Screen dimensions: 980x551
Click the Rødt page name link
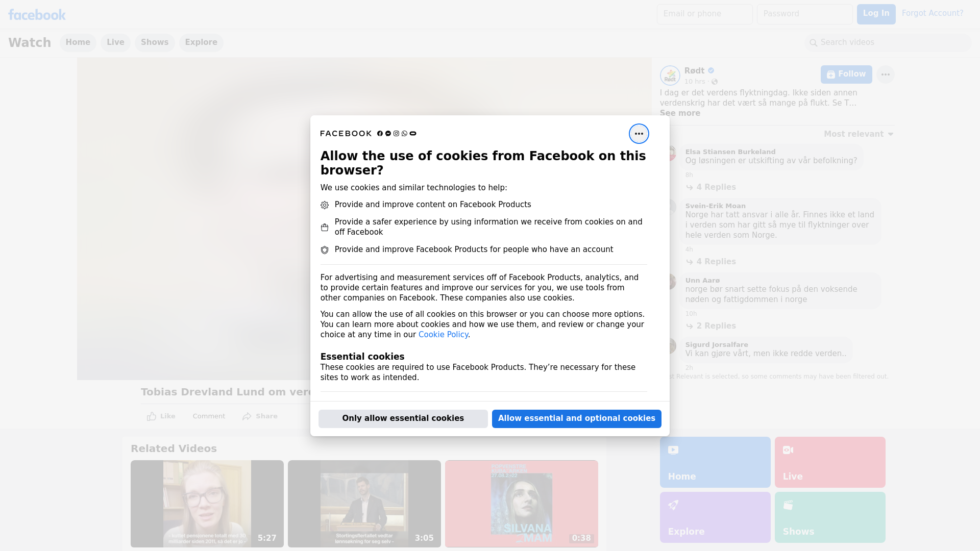694,71
